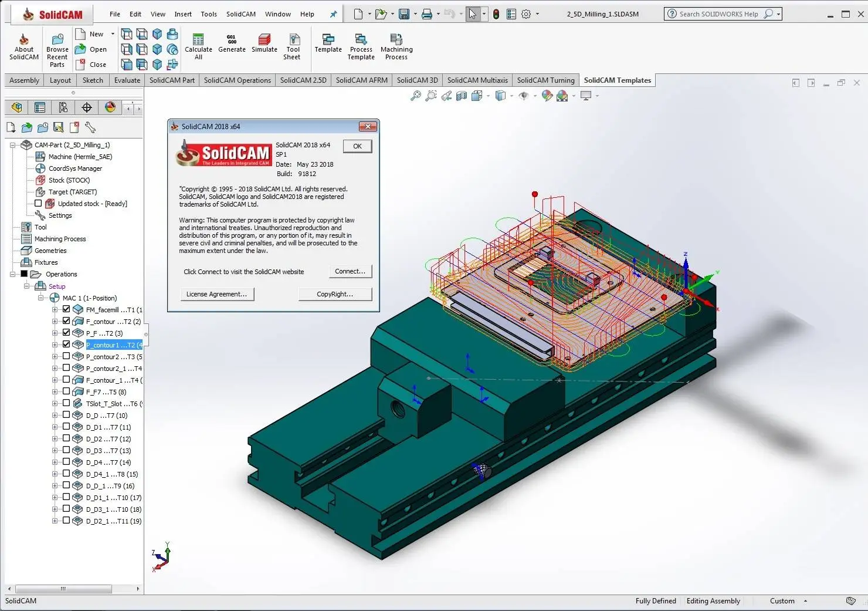The width and height of the screenshot is (868, 611).
Task: Click the Section View icon in the view toolbar
Action: click(x=462, y=96)
